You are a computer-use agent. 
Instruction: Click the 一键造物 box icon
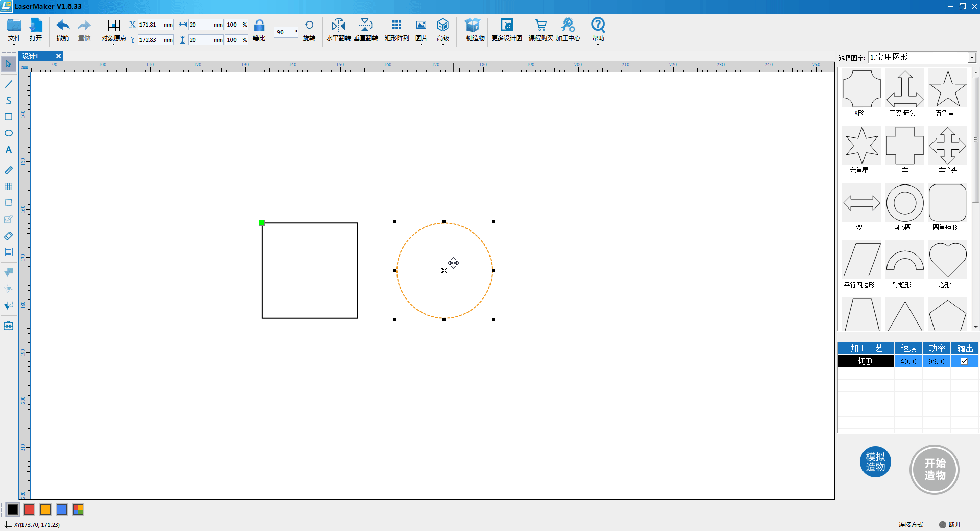[472, 25]
